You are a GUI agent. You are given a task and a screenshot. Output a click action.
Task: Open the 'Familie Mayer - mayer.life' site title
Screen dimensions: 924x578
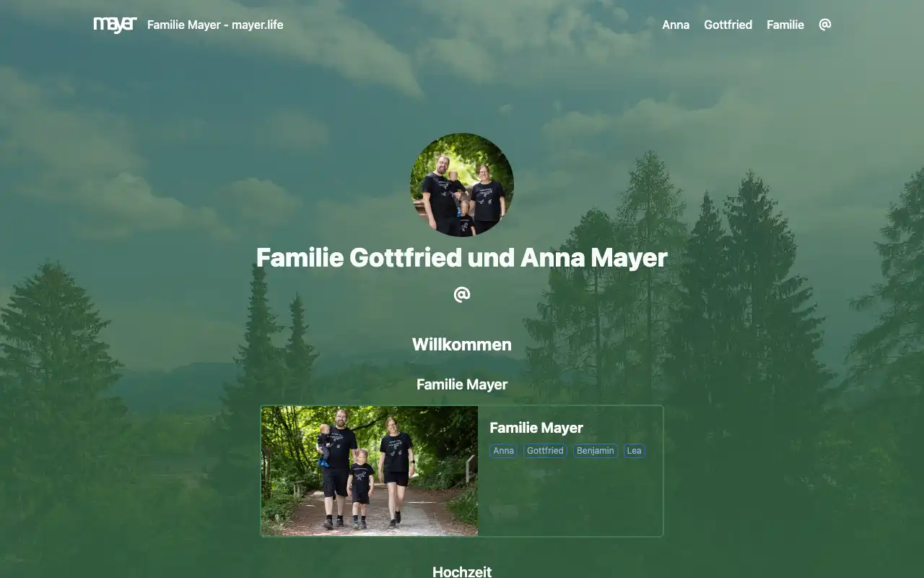click(215, 25)
